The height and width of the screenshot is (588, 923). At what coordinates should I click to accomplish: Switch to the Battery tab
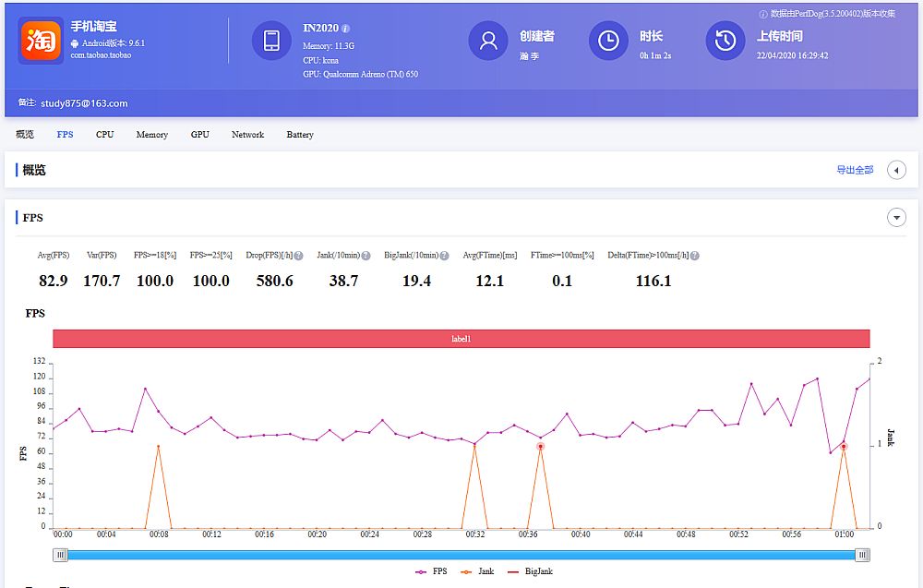pos(299,134)
